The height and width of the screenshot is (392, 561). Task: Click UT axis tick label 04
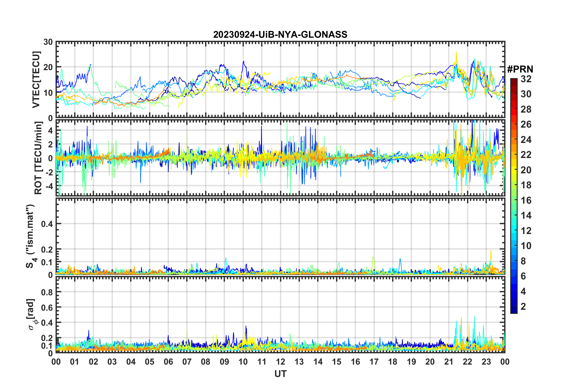(131, 362)
